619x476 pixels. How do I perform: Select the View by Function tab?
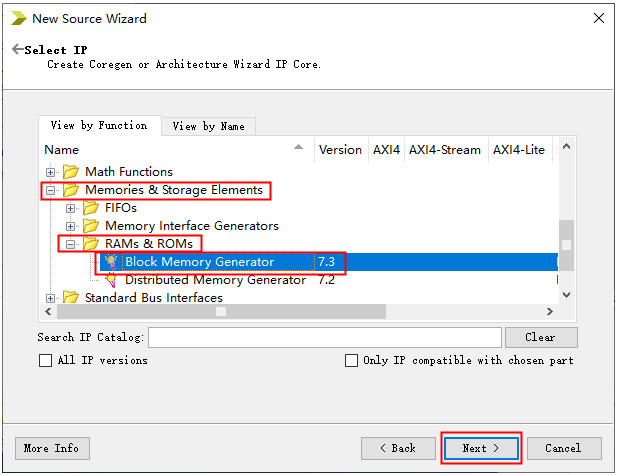tap(98, 125)
